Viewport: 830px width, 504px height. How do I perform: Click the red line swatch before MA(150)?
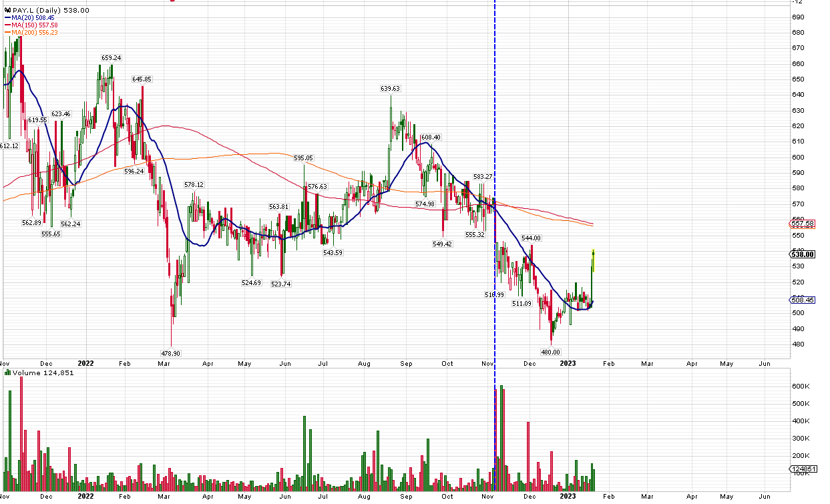7,25
